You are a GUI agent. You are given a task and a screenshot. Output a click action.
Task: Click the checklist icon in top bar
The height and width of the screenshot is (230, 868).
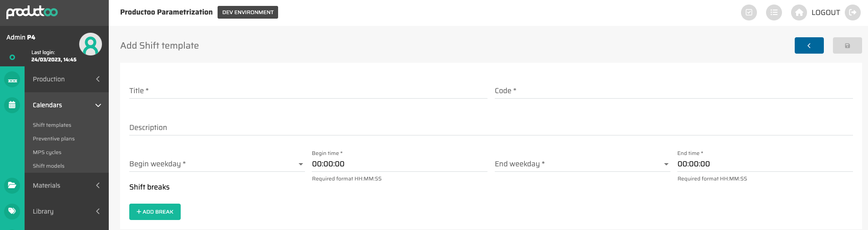tap(749, 13)
